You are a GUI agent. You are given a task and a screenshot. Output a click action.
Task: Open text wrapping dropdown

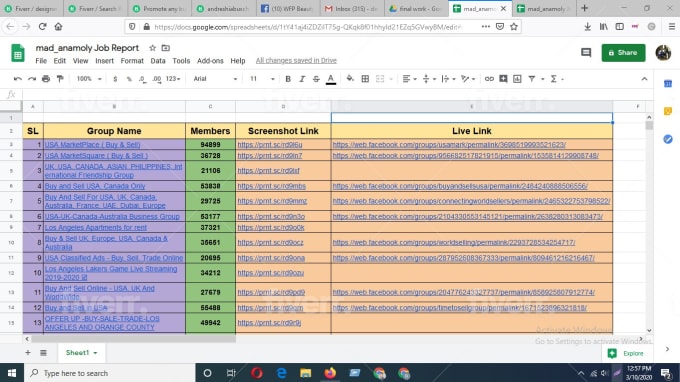[448, 79]
